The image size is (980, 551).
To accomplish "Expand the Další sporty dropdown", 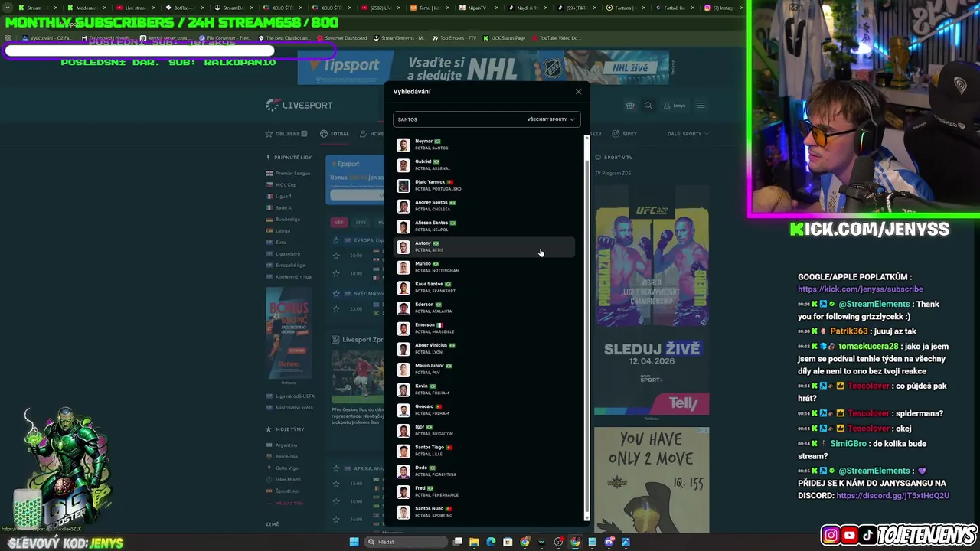I will 687,134.
